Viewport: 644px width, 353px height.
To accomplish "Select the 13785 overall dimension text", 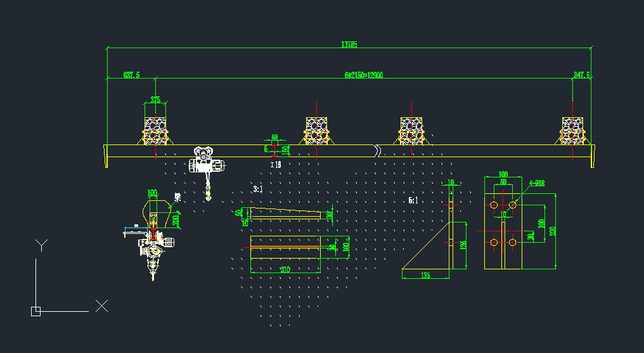I will click(349, 44).
